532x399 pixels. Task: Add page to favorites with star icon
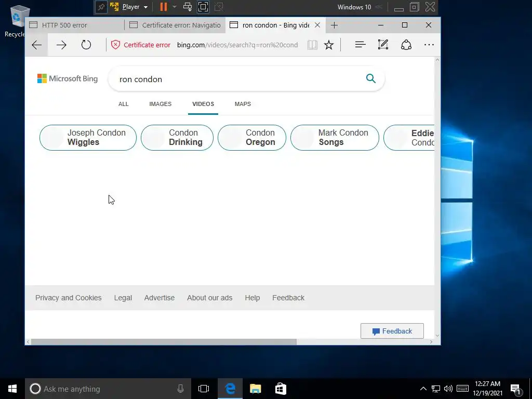tap(329, 45)
